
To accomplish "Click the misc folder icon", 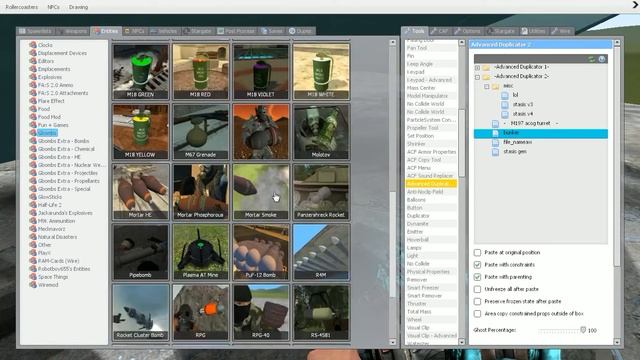I will (496, 87).
